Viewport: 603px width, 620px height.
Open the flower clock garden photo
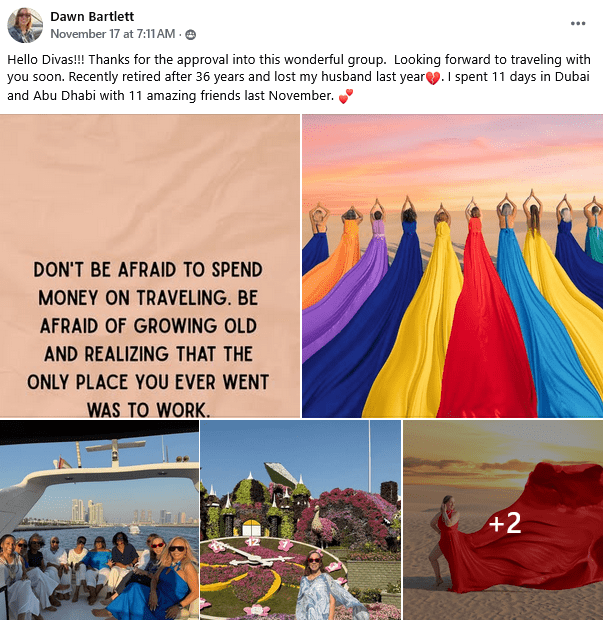(x=301, y=520)
